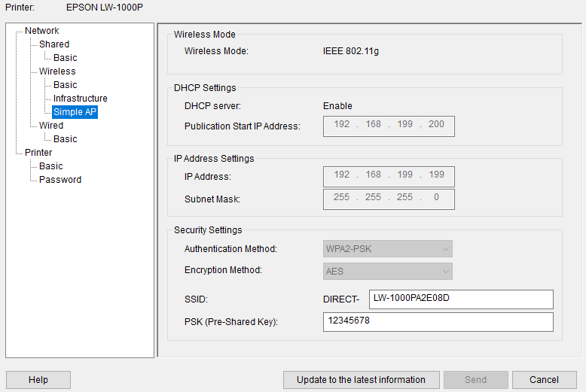Click the IP Address field 192.168.199.199

coord(389,177)
